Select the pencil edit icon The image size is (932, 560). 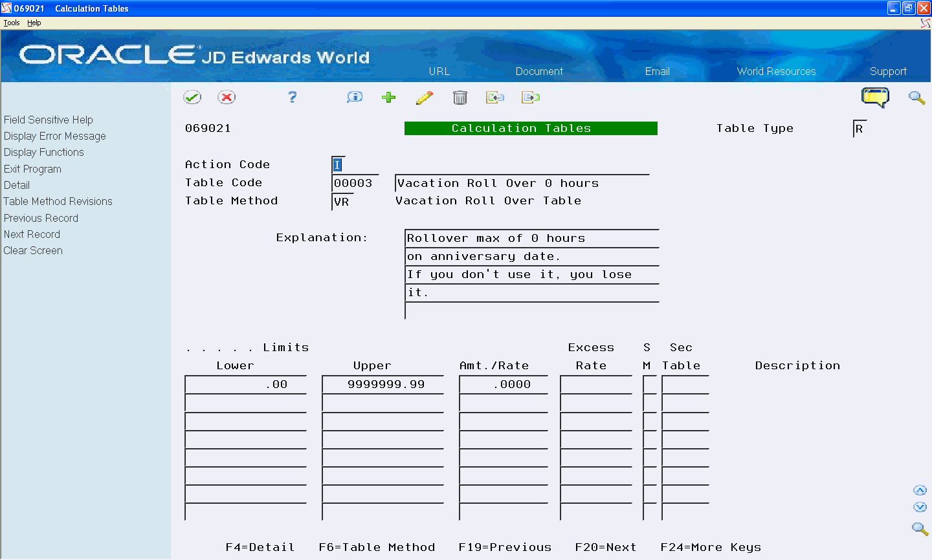point(425,97)
